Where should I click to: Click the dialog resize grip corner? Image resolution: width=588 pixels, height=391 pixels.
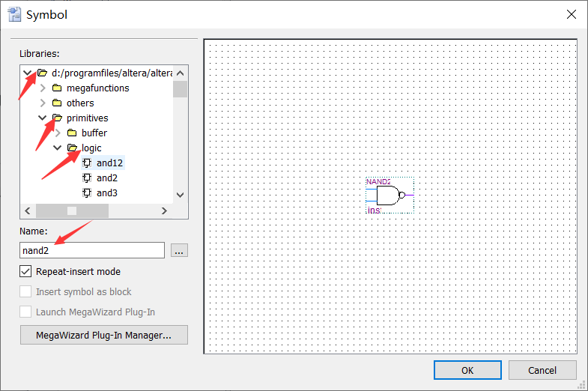click(582, 385)
